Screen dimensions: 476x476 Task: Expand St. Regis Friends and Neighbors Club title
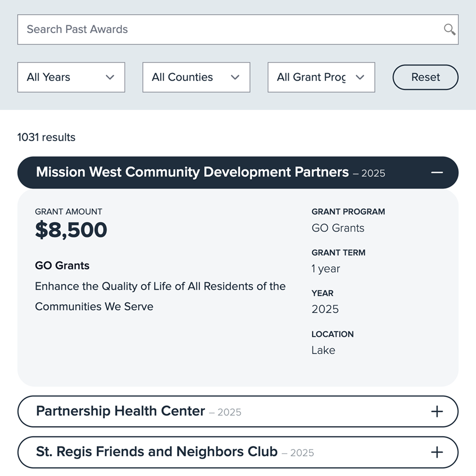tap(157, 452)
